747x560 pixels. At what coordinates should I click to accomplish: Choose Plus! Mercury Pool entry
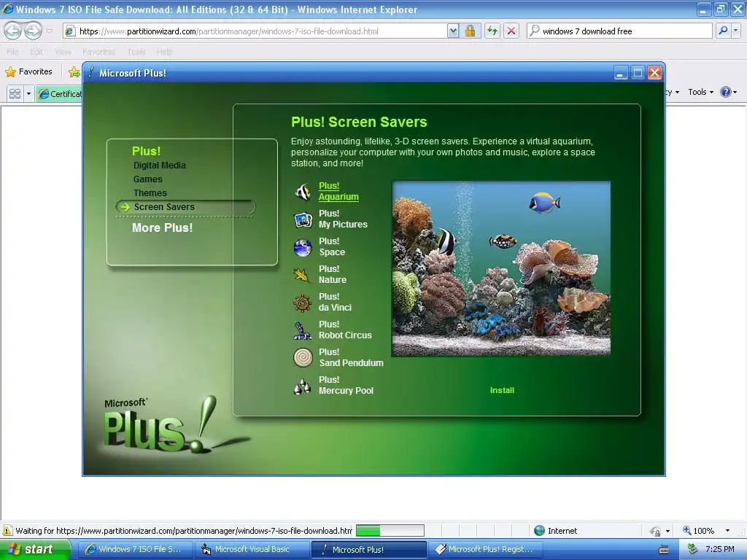[x=346, y=385]
